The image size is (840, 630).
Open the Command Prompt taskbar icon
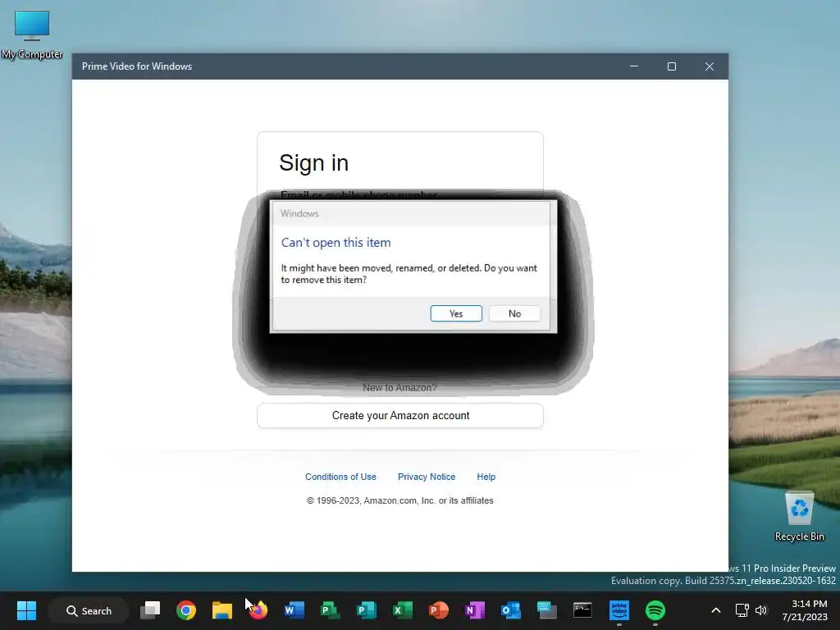[x=582, y=610]
